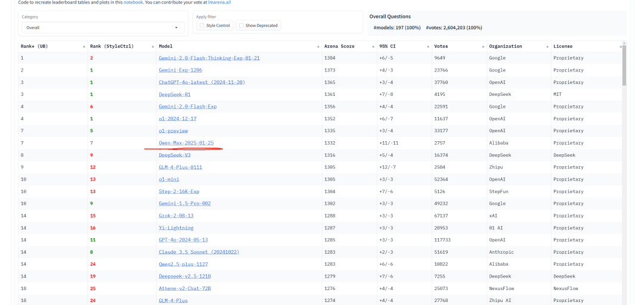Enable the Show Deprecated checkbox

(241, 26)
